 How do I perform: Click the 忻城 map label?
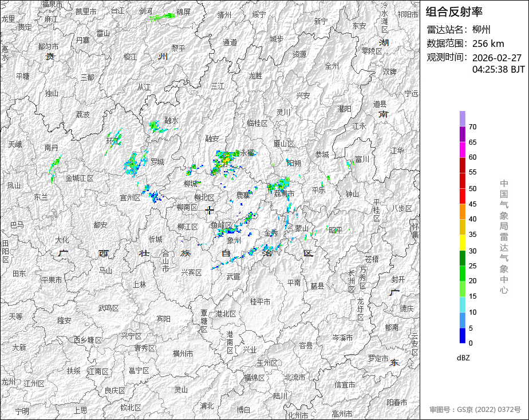click(x=156, y=239)
